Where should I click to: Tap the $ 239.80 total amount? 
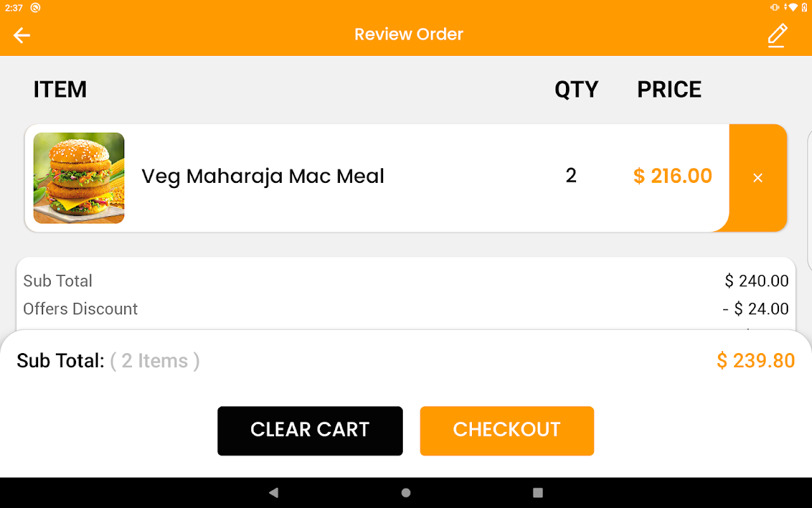click(x=756, y=361)
